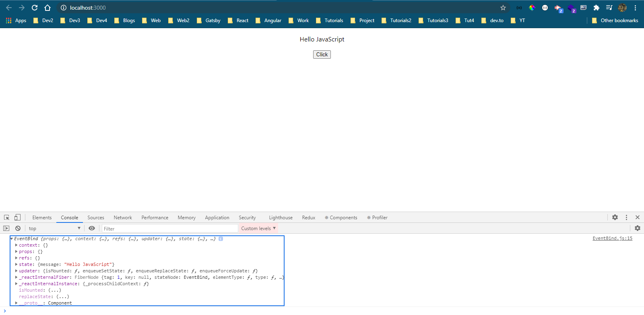The height and width of the screenshot is (315, 644).
Task: Open DevTools settings gear
Action: (615, 217)
